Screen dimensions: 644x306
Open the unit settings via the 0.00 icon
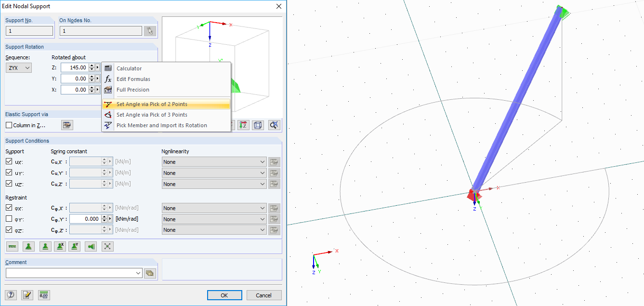click(x=43, y=294)
